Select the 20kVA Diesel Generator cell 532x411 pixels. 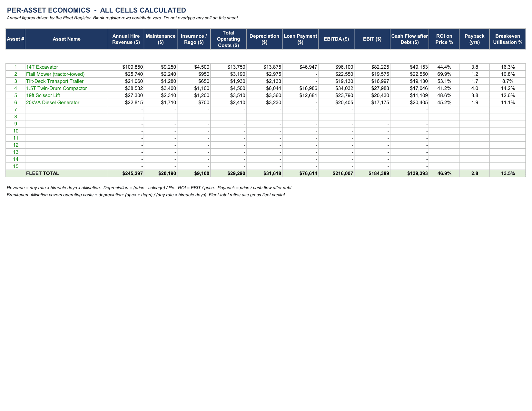(x=66, y=103)
